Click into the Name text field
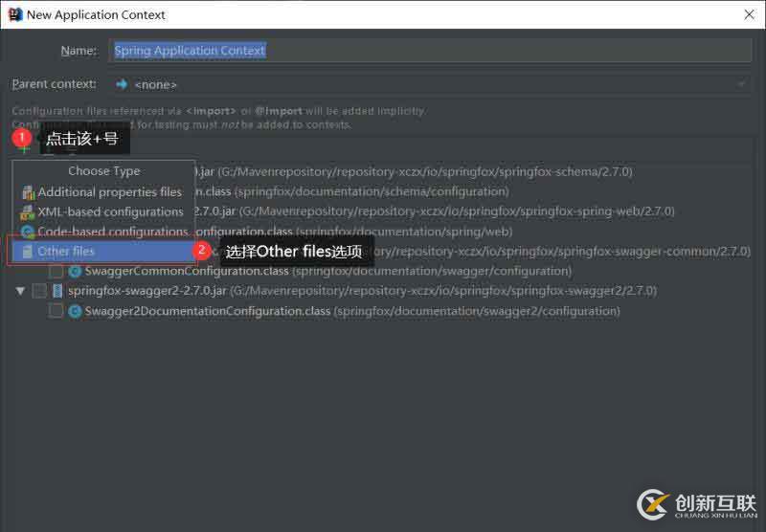The image size is (766, 532). (430, 51)
